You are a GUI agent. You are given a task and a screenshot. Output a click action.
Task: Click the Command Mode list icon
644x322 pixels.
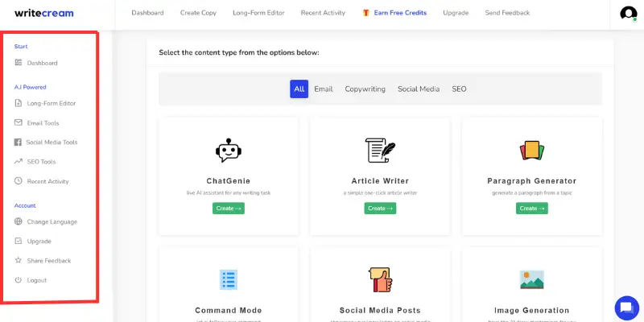tap(229, 279)
